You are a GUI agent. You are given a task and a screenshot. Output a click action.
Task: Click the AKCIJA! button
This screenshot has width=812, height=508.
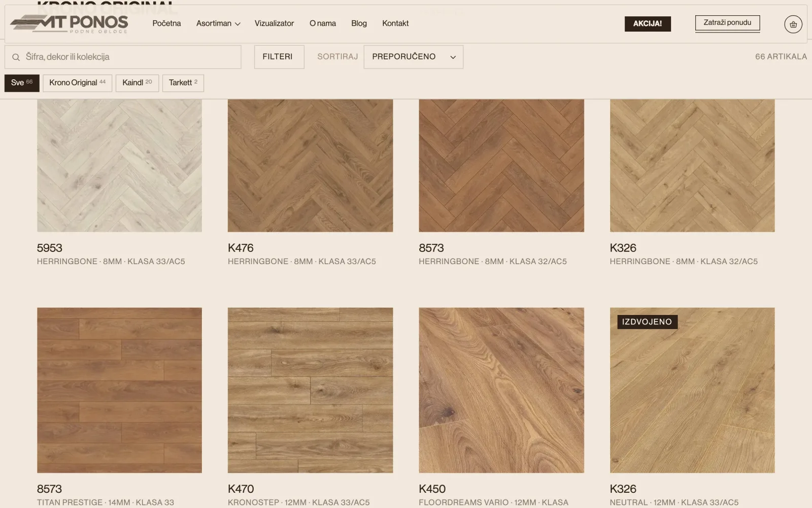coord(648,24)
